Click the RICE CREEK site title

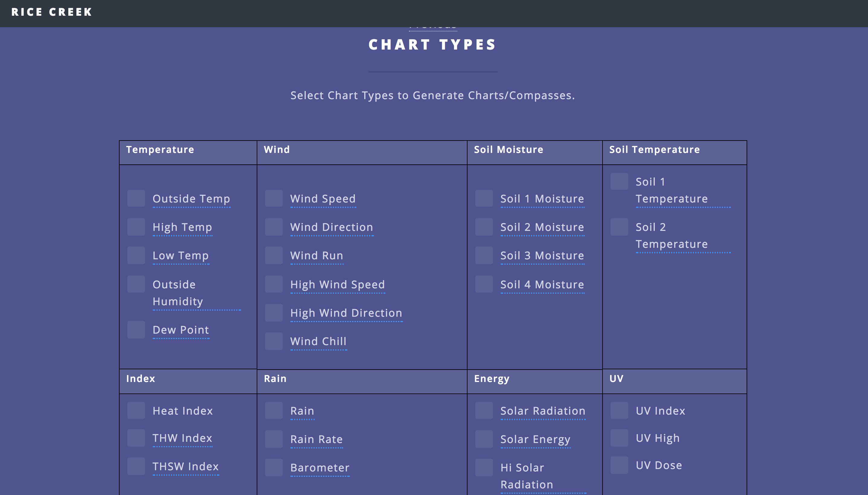pos(52,12)
